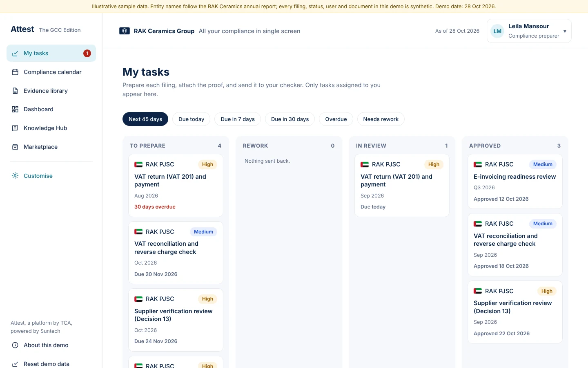Go to the Evidence library
The height and width of the screenshot is (368, 588).
coord(51,91)
